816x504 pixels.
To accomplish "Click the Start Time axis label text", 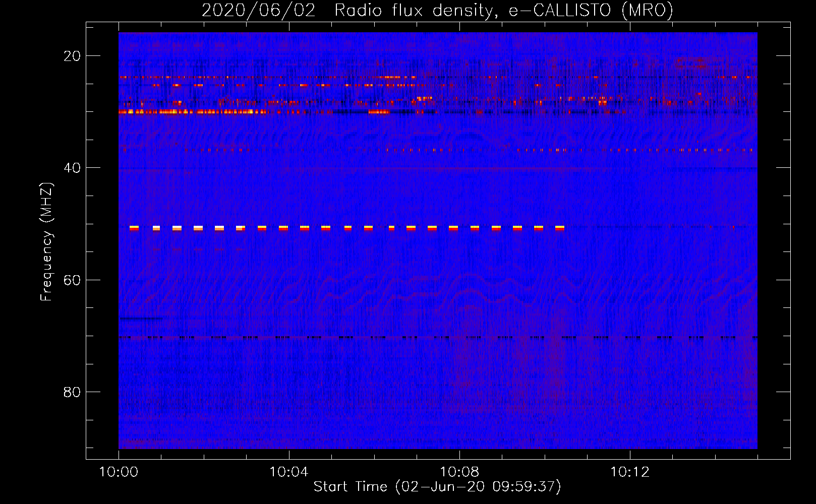I will (x=437, y=486).
